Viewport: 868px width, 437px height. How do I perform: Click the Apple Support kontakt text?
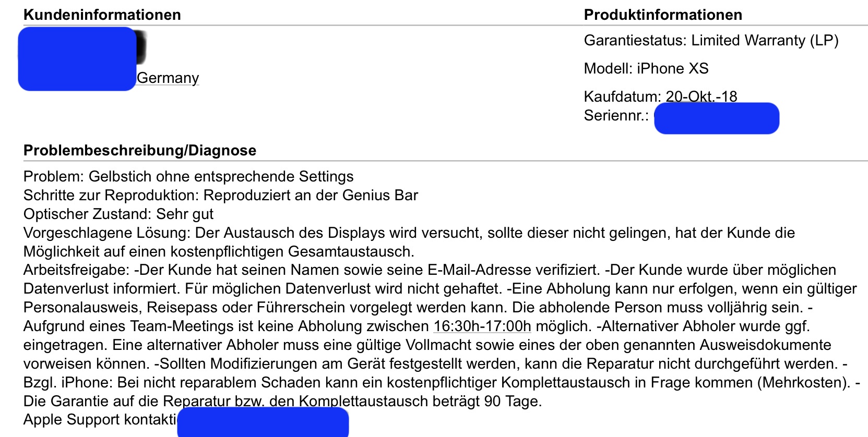[x=100, y=420]
